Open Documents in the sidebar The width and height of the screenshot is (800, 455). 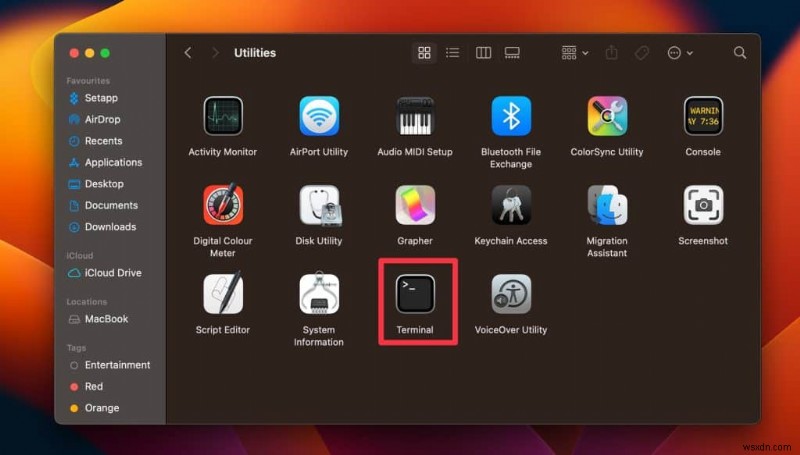(x=103, y=205)
